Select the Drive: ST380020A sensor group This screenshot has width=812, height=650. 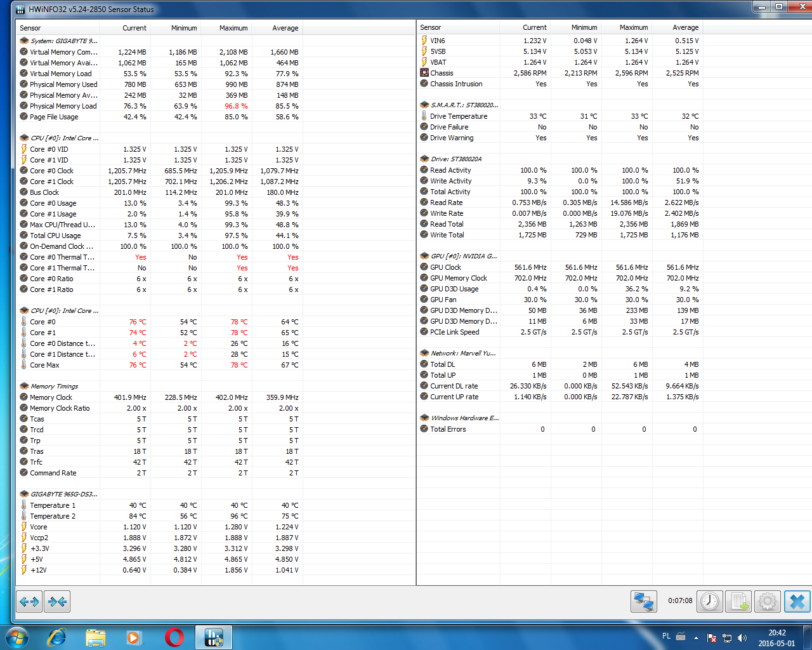tap(560, 159)
